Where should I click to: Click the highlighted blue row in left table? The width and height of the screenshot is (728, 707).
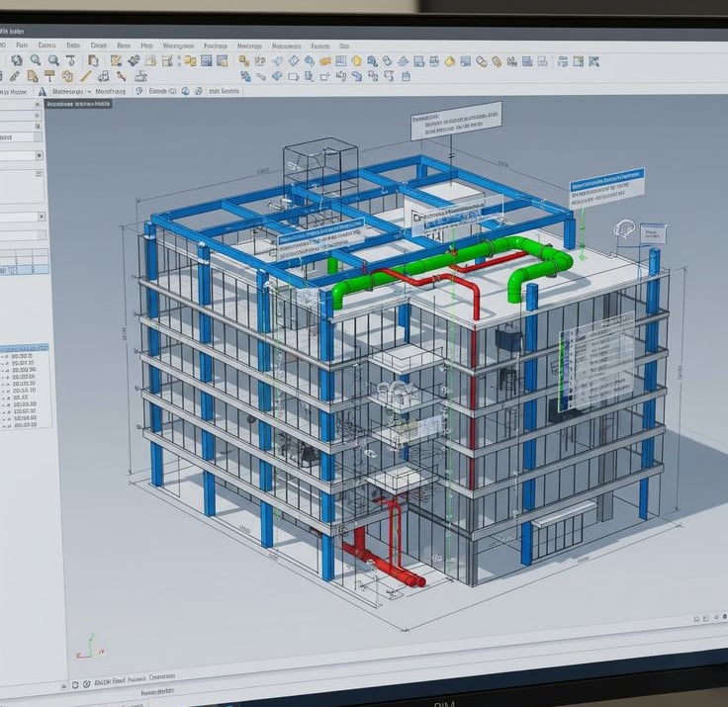24,270
